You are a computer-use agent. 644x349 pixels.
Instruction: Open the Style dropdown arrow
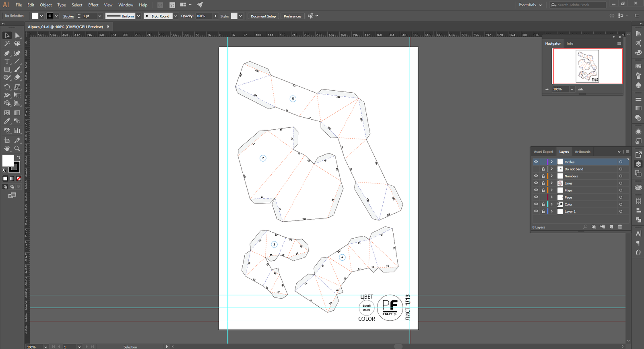point(241,16)
